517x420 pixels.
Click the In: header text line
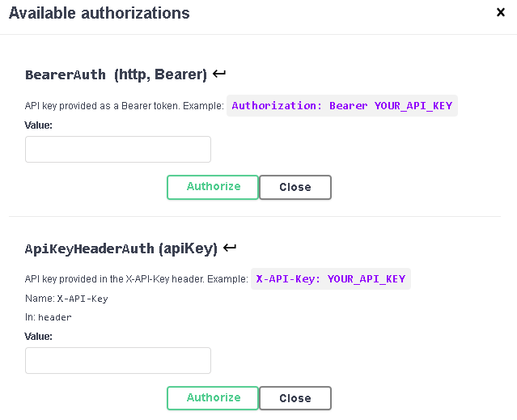coord(49,317)
